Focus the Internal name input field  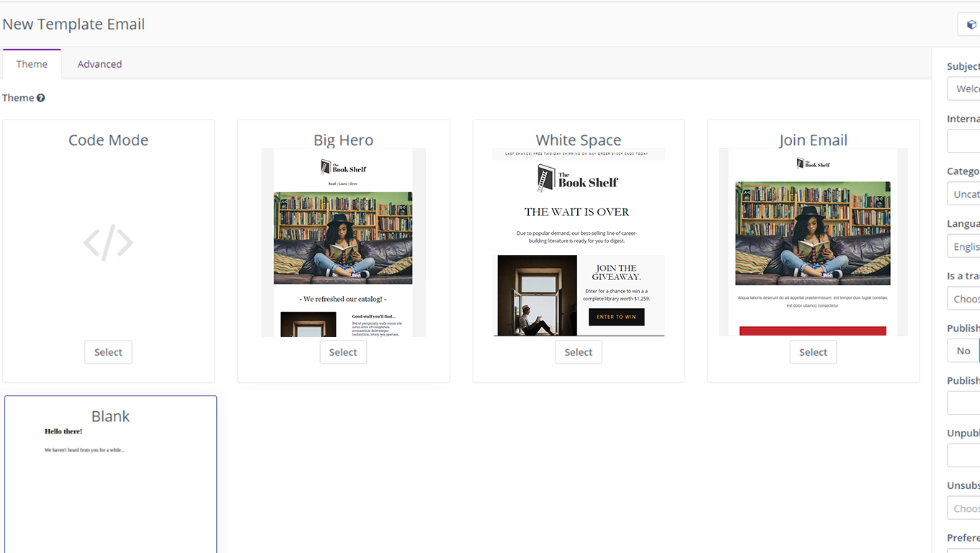(963, 141)
